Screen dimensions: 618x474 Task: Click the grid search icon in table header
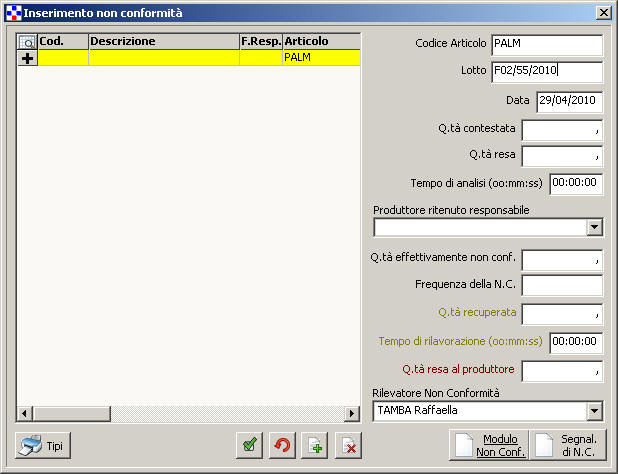tap(27, 42)
